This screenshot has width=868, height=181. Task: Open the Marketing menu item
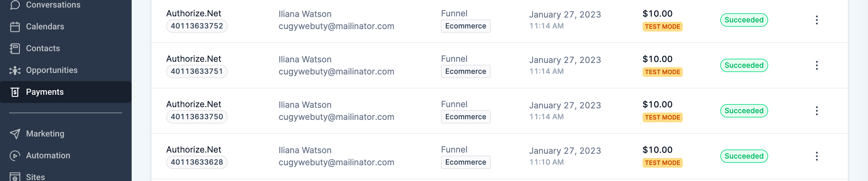pos(45,134)
